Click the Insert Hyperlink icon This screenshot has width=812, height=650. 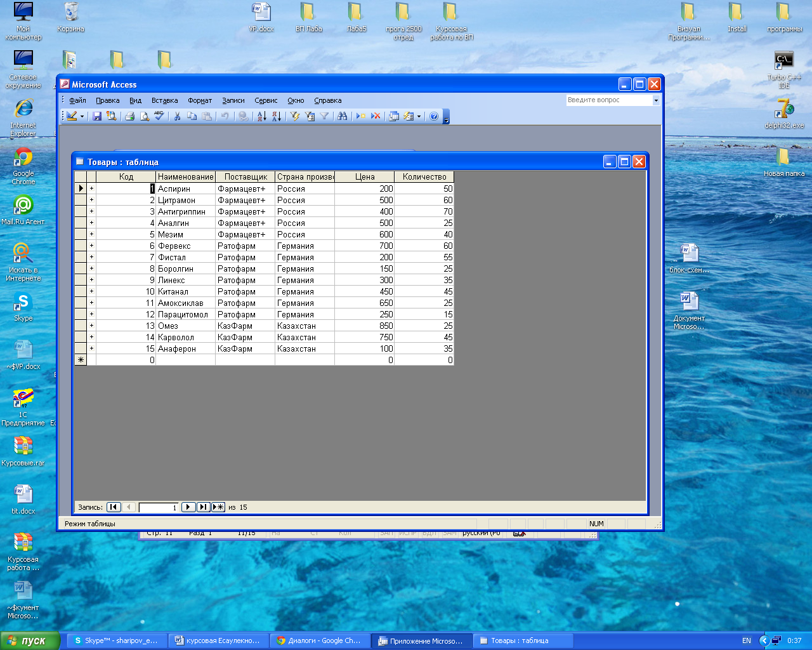(243, 116)
